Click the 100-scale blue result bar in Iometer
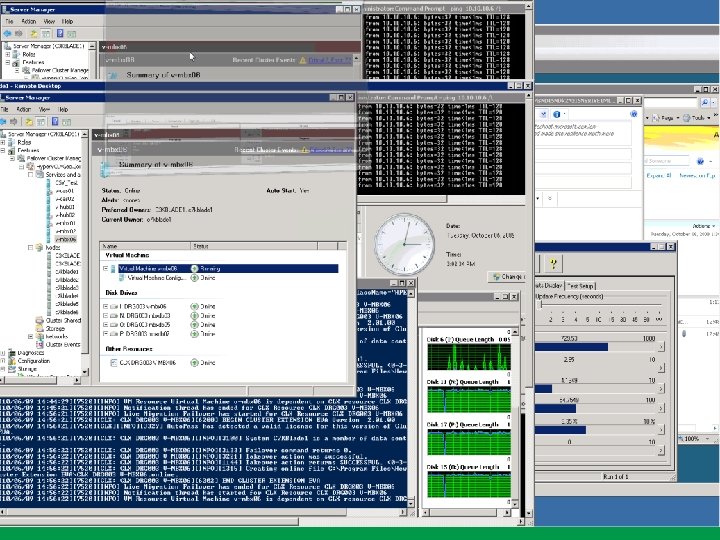This screenshot has height=540, width=720. (x=555, y=408)
